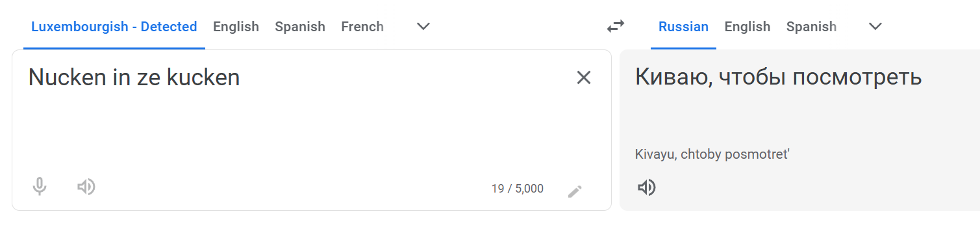Switch source language to French
The image size is (980, 242).
click(x=362, y=27)
